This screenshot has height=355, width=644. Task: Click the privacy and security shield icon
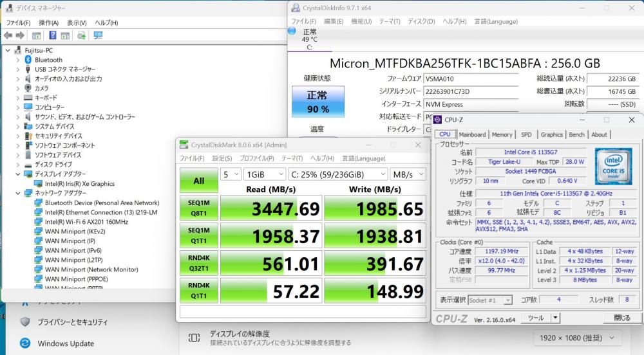tap(25, 322)
